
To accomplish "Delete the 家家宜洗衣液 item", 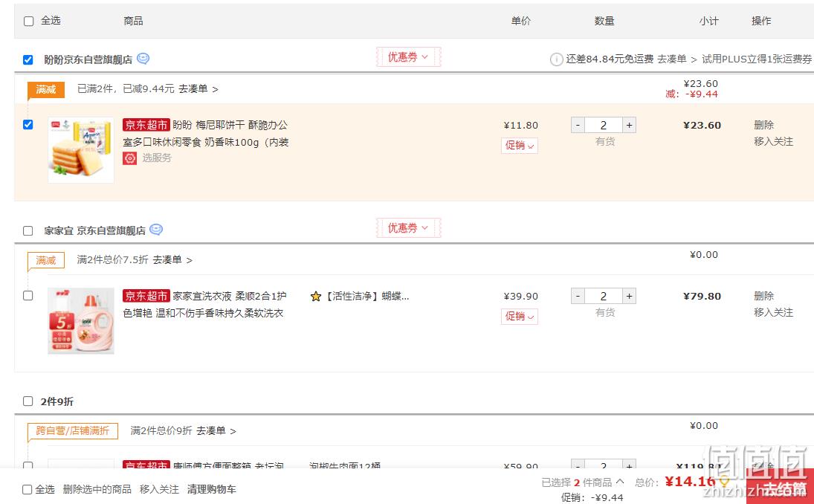I will tap(763, 296).
